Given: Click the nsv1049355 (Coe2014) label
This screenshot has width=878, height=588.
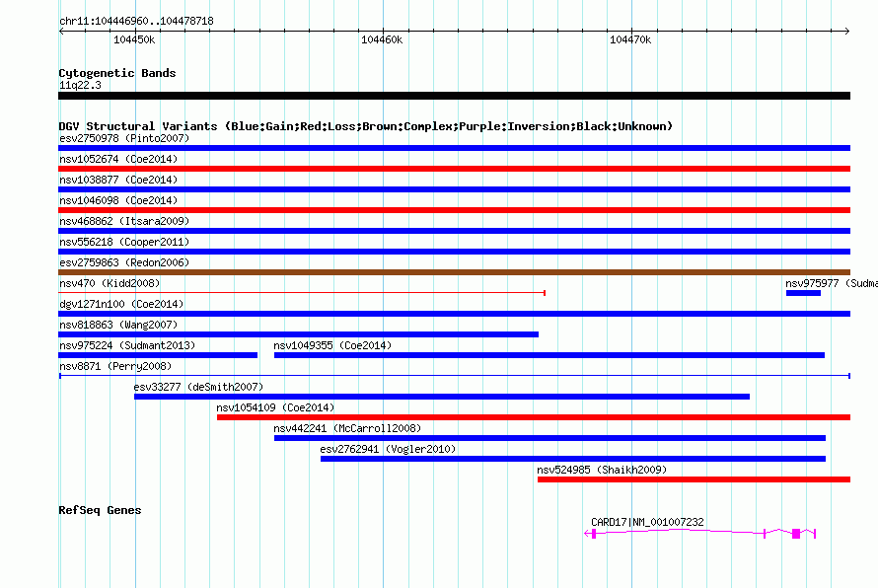Looking at the screenshot, I should click(x=332, y=345).
